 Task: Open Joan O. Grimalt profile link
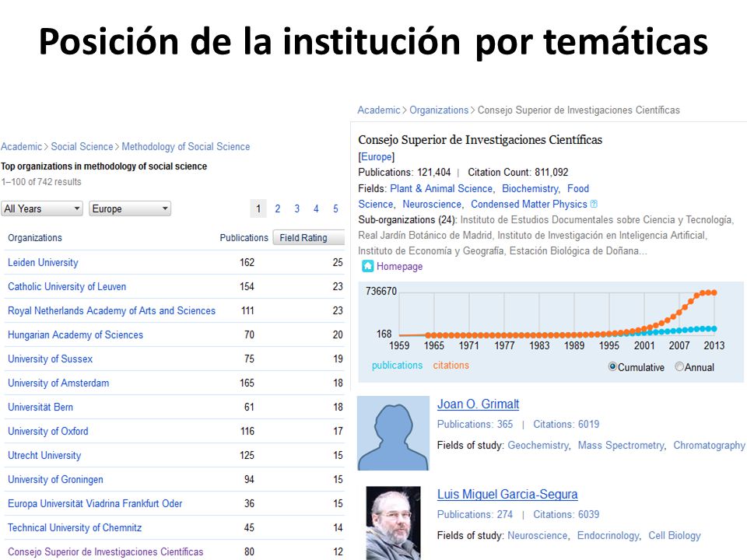pyautogui.click(x=478, y=404)
